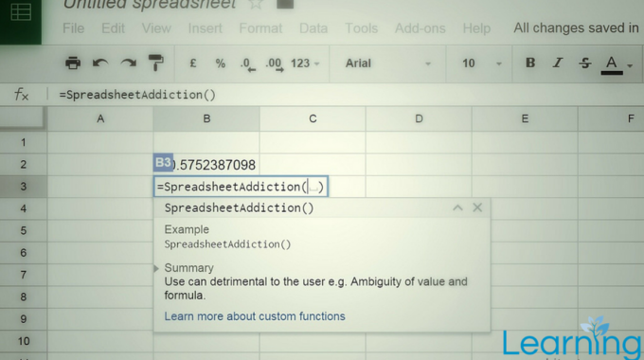644x360 pixels.
Task: Close the function help popup
Action: tap(477, 207)
